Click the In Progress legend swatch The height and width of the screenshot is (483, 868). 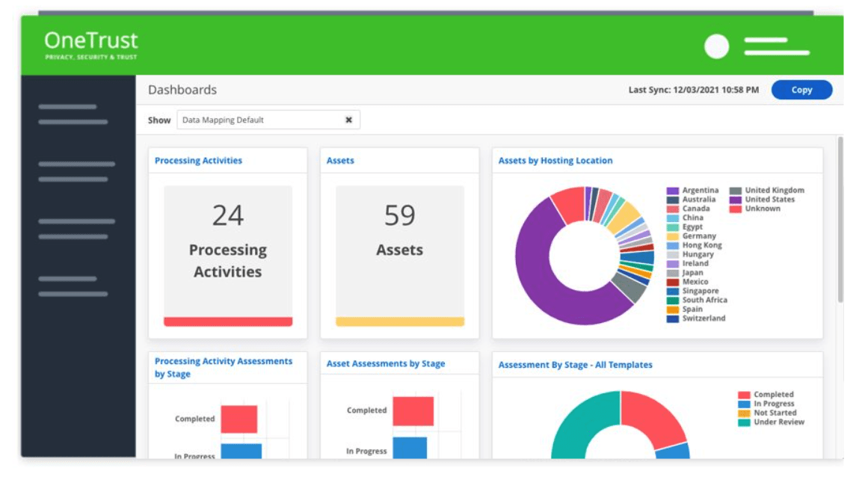coord(744,404)
